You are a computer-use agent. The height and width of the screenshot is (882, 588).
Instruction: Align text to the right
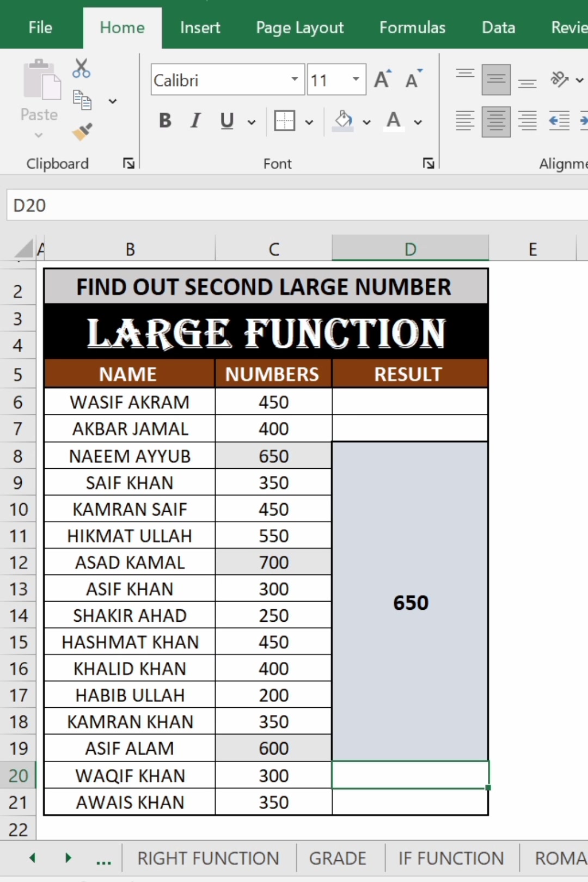coord(527,121)
